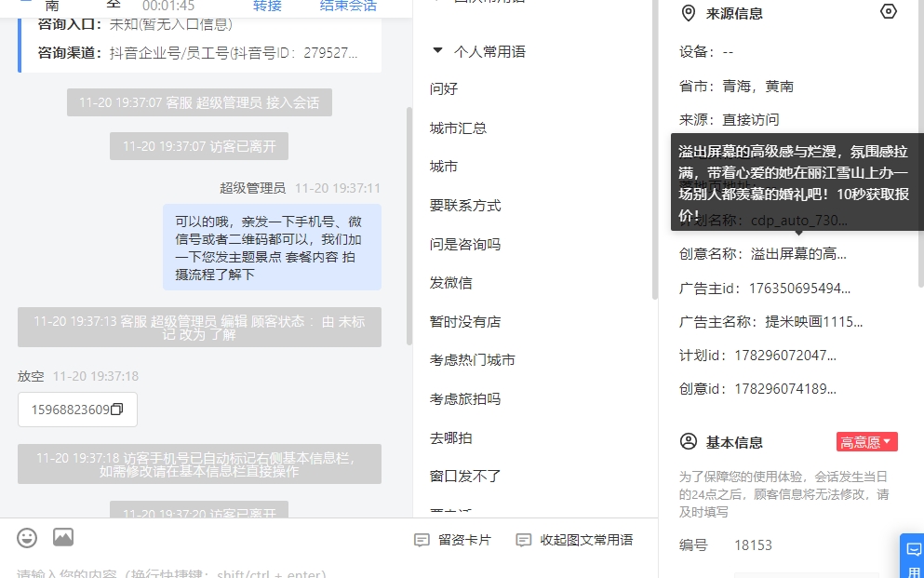Click the 设备 value line
The width and height of the screenshot is (924, 578).
(x=706, y=52)
